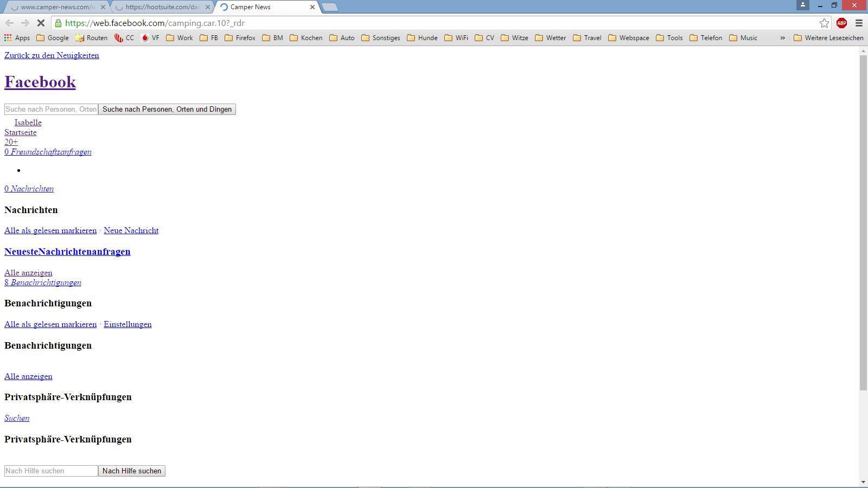Stop page loading with the X button

[41, 23]
